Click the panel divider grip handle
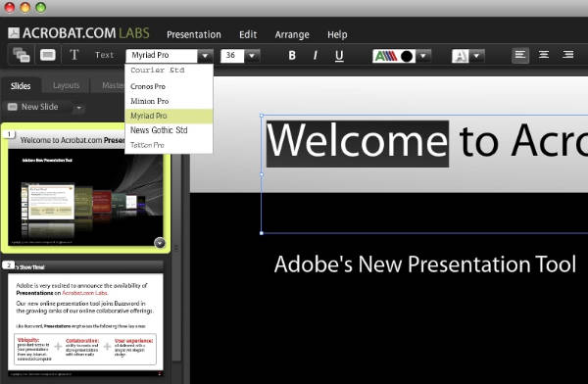 [176, 248]
